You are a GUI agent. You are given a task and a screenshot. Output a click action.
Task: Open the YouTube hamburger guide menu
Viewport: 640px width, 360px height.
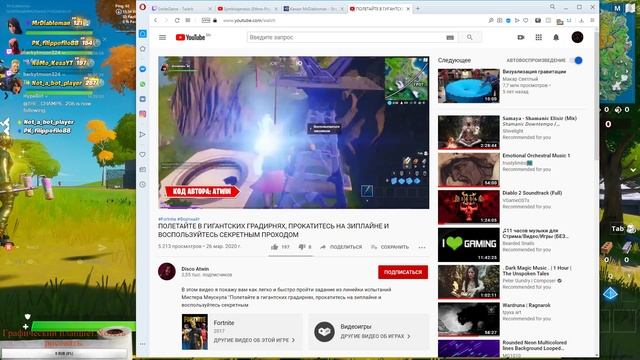[162, 37]
